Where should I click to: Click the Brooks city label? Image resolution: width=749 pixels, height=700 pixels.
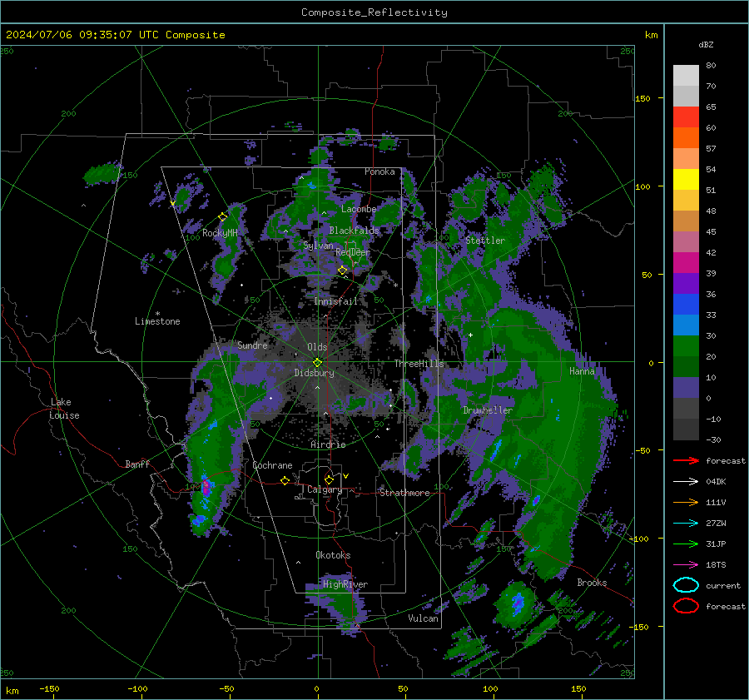[x=592, y=583]
